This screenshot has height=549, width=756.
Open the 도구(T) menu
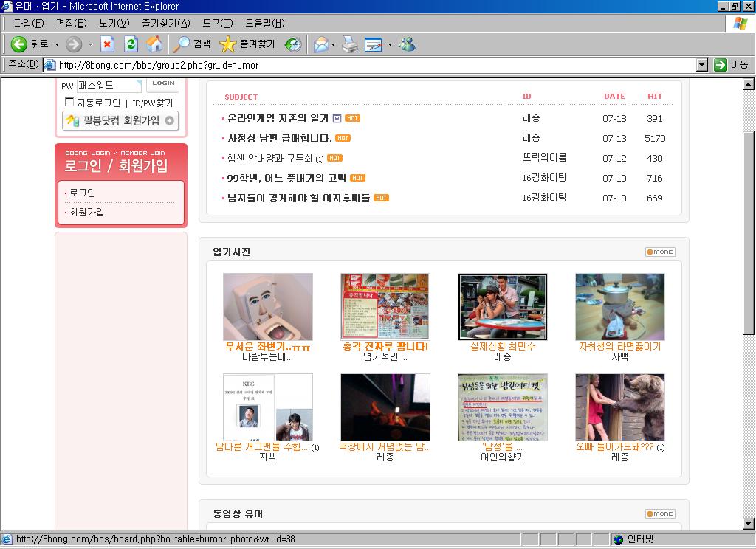[x=217, y=23]
